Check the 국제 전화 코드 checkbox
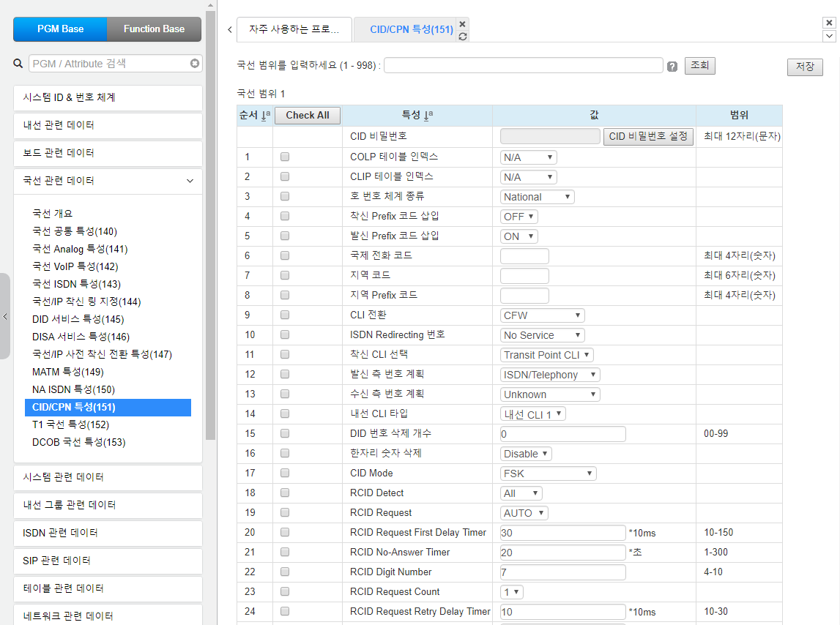 285,256
